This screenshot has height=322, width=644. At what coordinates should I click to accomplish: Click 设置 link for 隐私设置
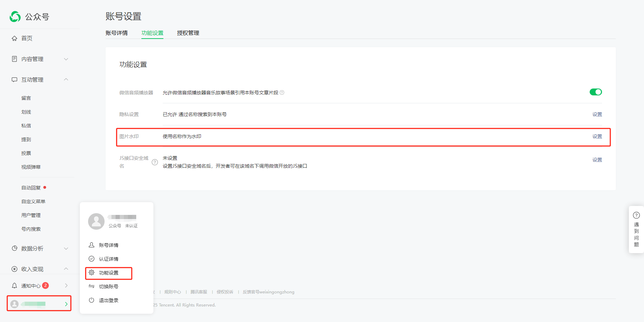click(597, 114)
